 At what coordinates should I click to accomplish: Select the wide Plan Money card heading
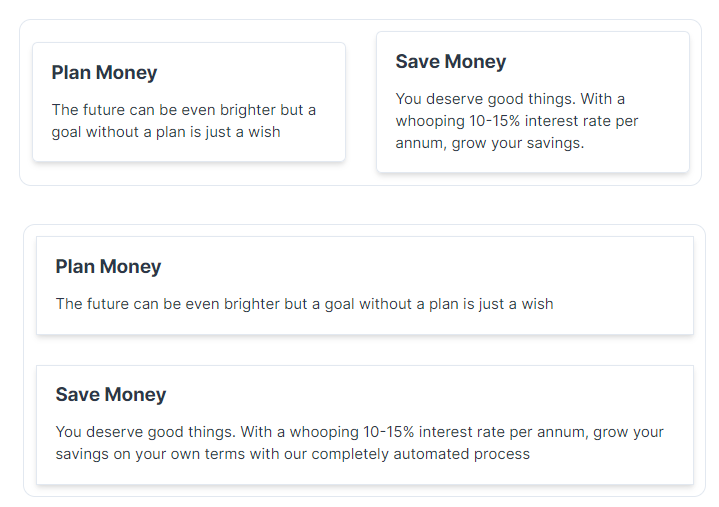pos(108,266)
